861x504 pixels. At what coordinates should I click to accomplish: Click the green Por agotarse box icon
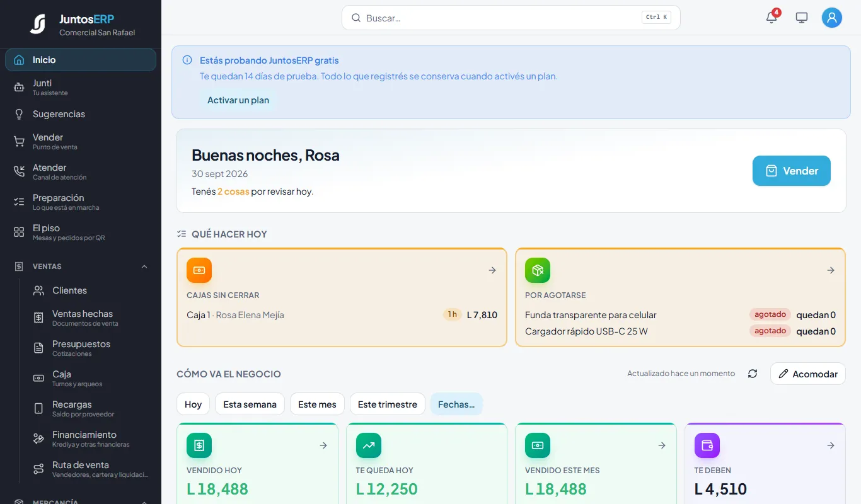pos(538,270)
